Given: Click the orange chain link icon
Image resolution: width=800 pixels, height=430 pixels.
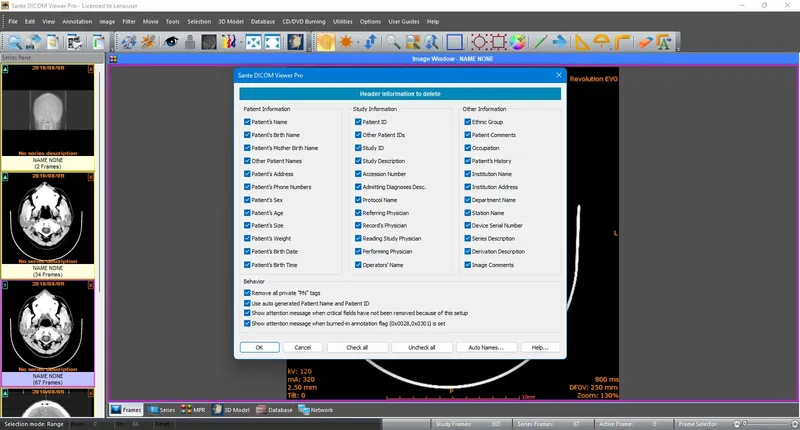Looking at the screenshot, I should click(x=148, y=42).
